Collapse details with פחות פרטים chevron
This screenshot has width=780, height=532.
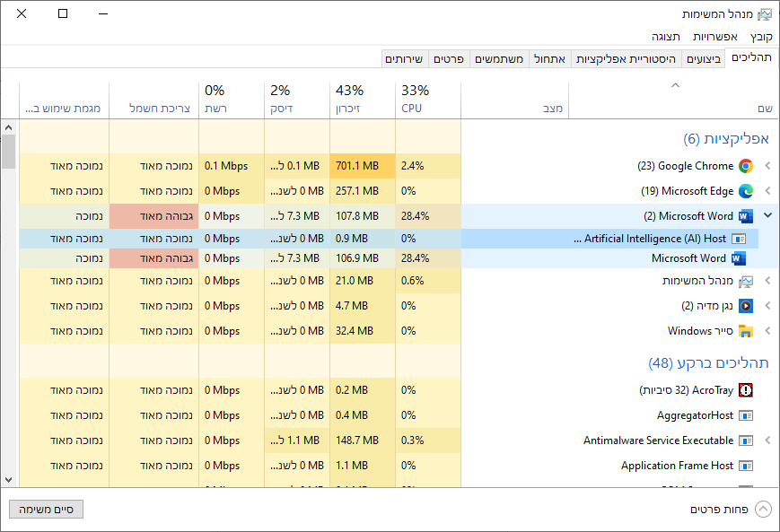763,509
